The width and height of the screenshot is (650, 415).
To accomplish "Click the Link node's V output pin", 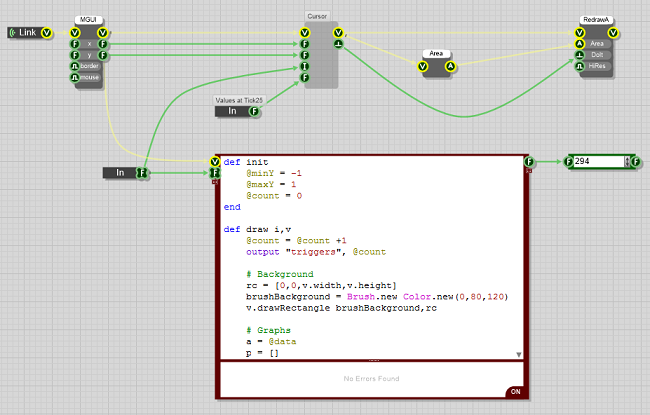I will pos(47,33).
